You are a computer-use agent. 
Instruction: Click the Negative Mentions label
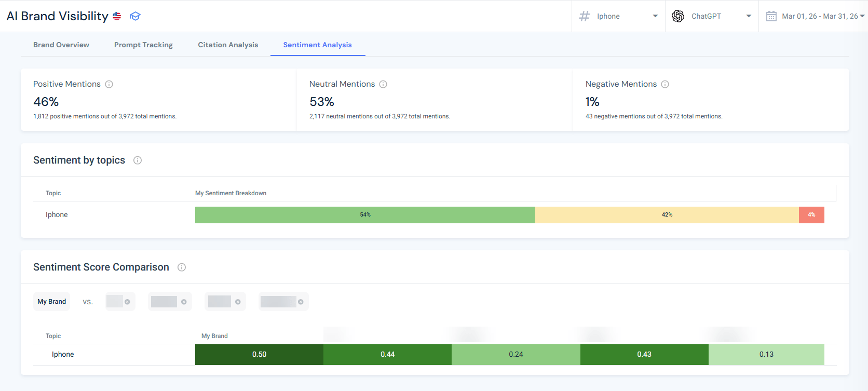pyautogui.click(x=621, y=84)
